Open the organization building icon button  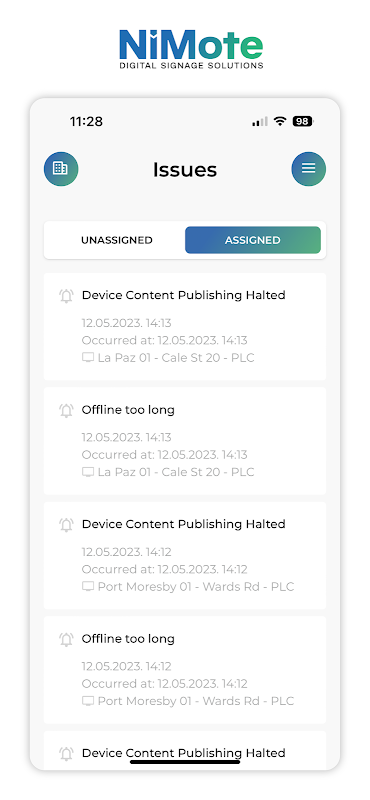tap(61, 168)
